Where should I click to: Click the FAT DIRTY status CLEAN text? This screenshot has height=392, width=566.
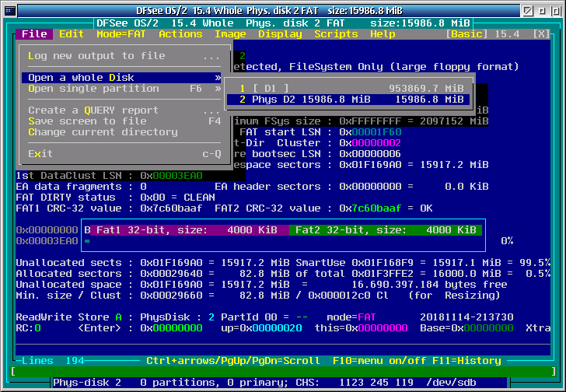pyautogui.click(x=115, y=198)
